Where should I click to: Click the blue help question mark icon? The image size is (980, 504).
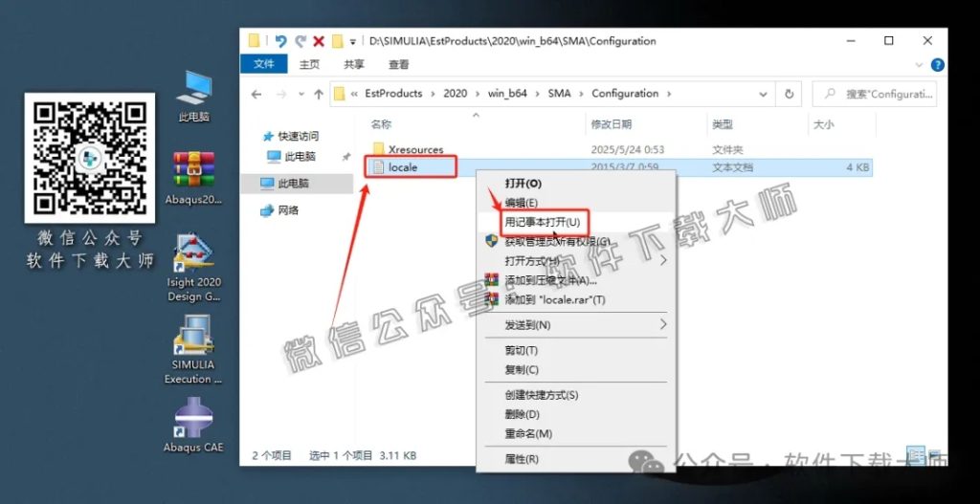pos(938,64)
